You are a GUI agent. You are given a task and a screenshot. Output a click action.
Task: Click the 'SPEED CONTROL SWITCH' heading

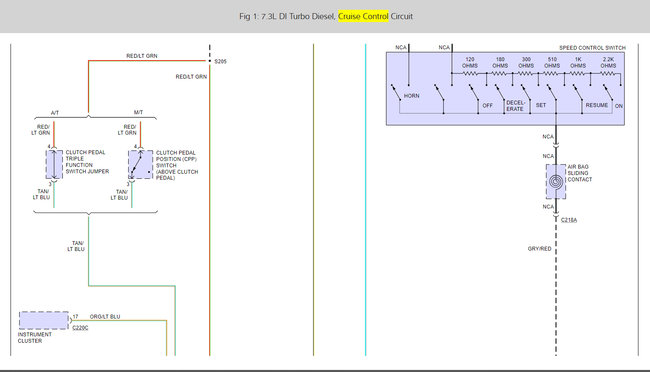(592, 48)
